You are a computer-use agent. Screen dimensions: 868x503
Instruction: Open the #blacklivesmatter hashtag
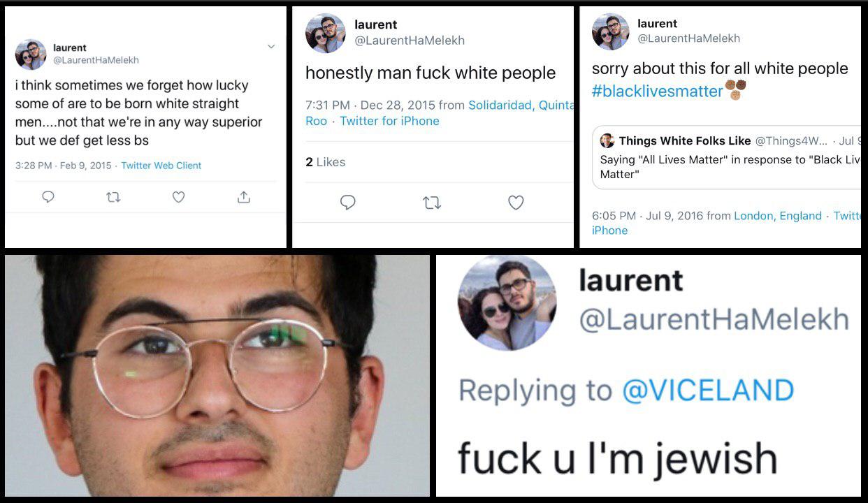point(657,91)
